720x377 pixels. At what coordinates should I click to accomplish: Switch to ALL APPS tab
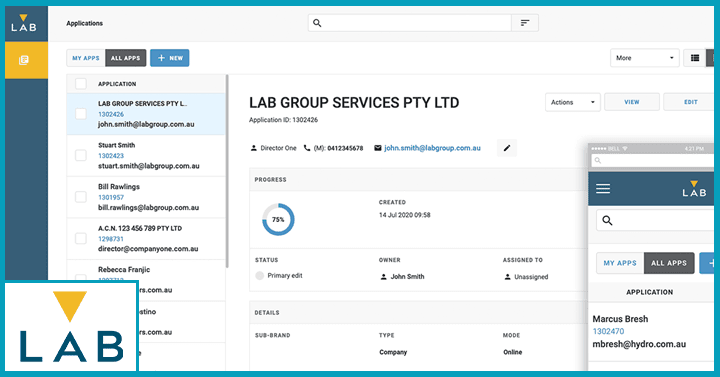pyautogui.click(x=125, y=58)
